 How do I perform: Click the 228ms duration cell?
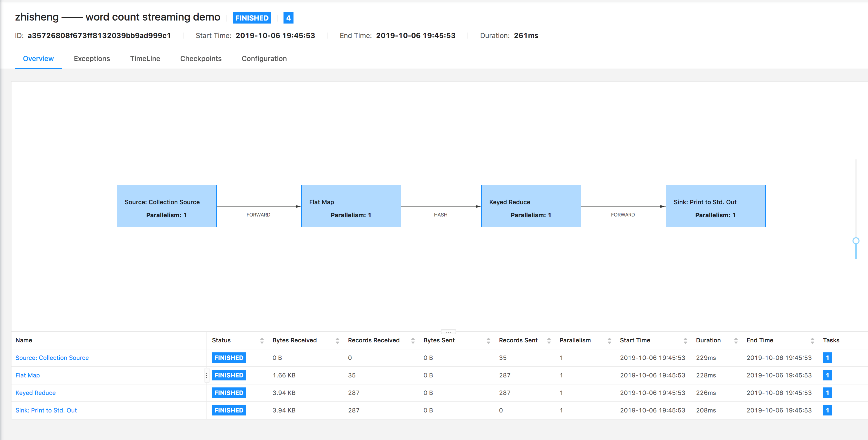point(706,375)
